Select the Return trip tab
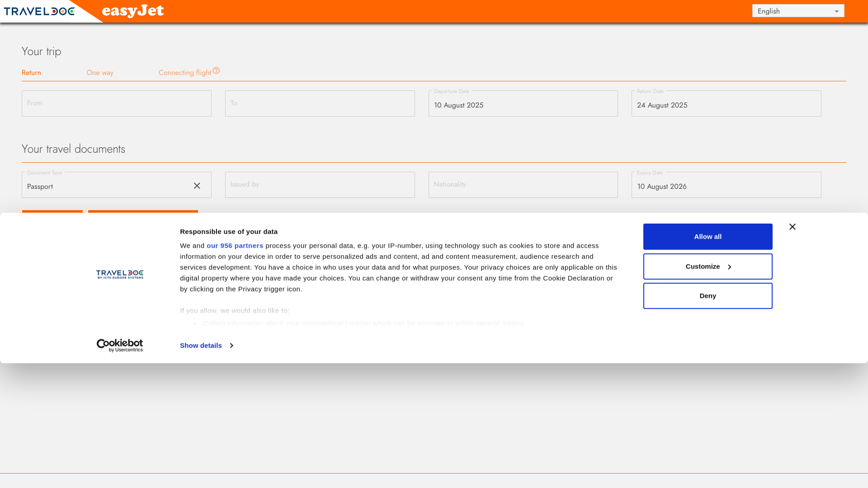The height and width of the screenshot is (488, 868). (x=31, y=73)
